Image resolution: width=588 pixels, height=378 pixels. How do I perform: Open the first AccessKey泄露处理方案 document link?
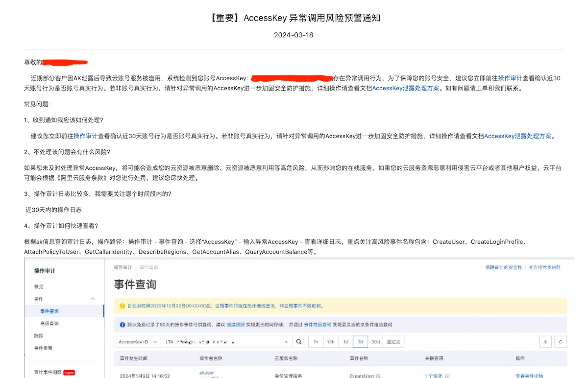click(406, 89)
